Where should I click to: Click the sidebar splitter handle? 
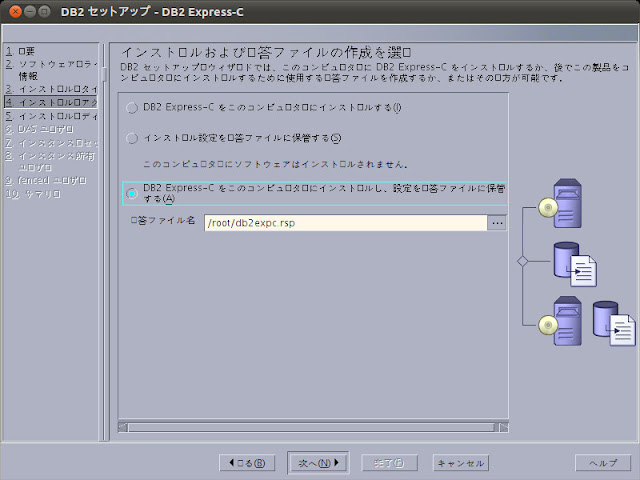point(104,75)
